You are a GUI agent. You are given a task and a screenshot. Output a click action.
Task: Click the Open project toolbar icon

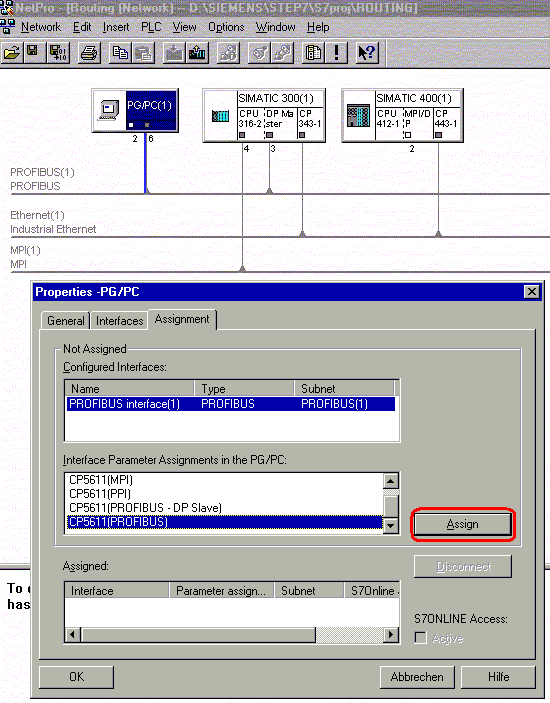[x=12, y=53]
